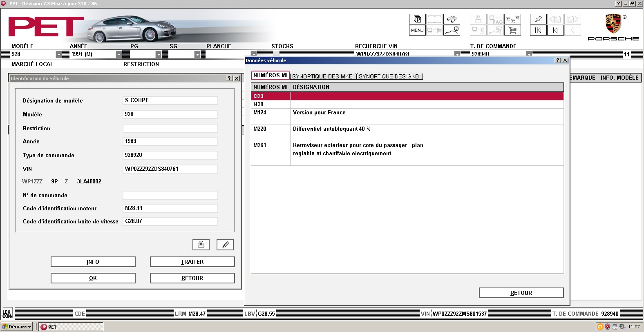The width and height of the screenshot is (644, 332).
Task: Select the I323 row
Action: [x=407, y=96]
